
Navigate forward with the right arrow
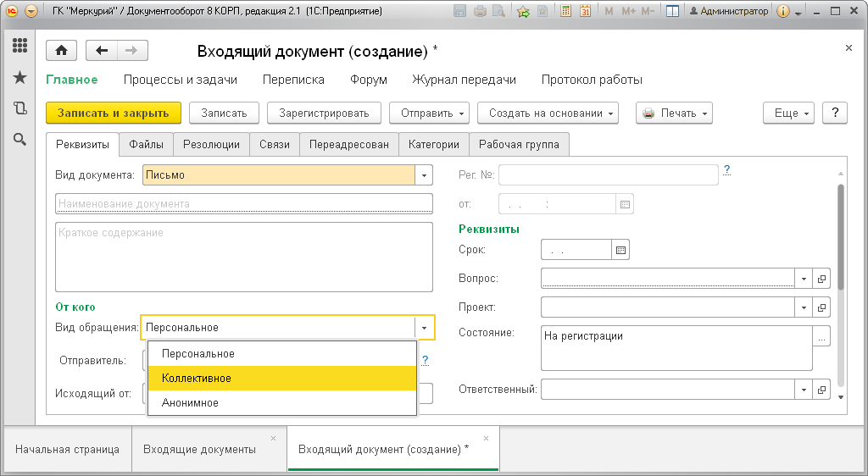point(131,51)
